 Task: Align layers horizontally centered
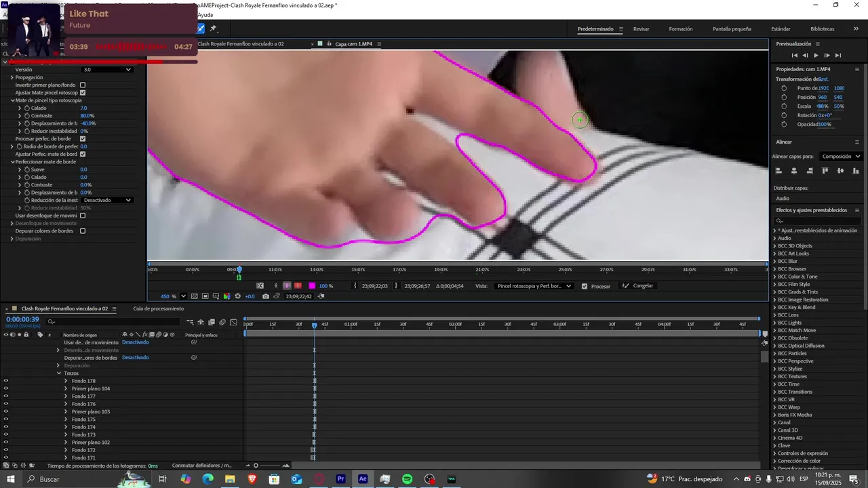(x=794, y=171)
